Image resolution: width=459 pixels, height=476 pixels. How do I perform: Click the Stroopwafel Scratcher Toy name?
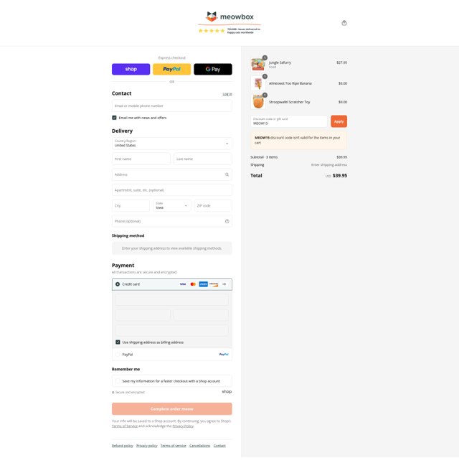290,102
